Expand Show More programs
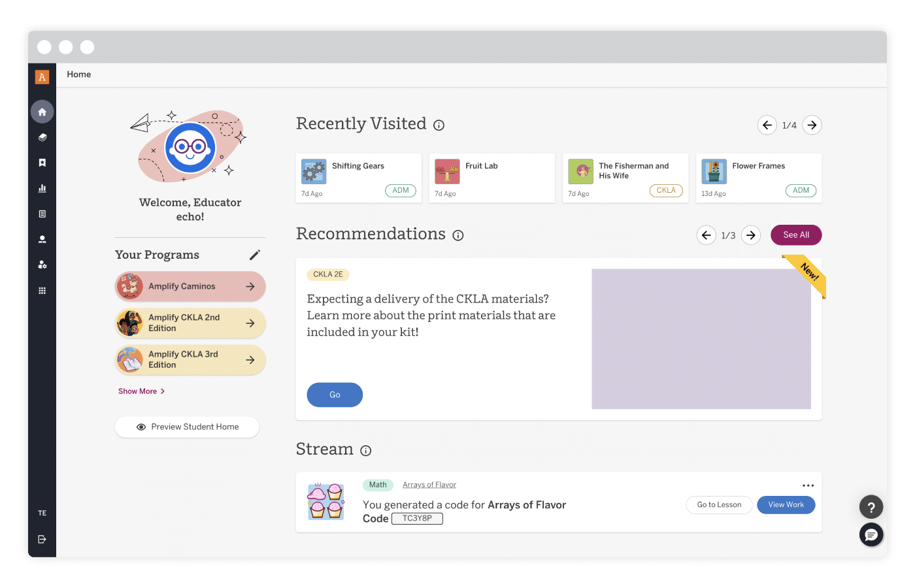Image resolution: width=915 pixels, height=588 pixels. 141,391
